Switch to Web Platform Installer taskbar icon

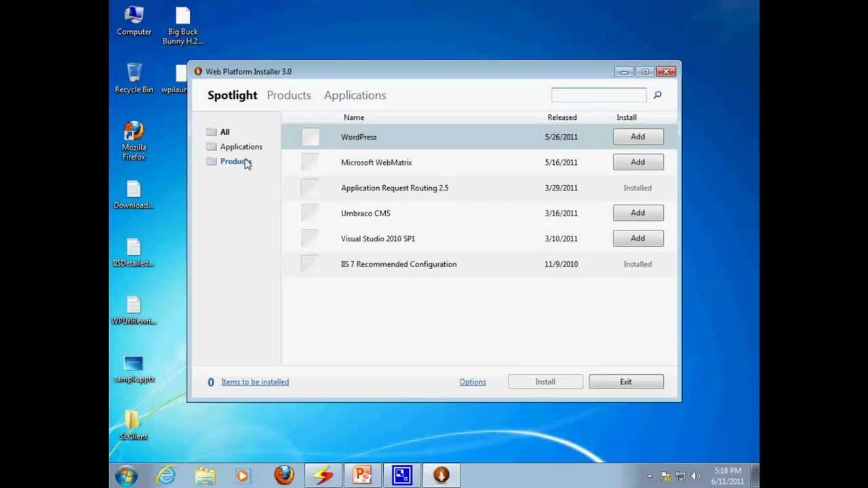point(441,475)
